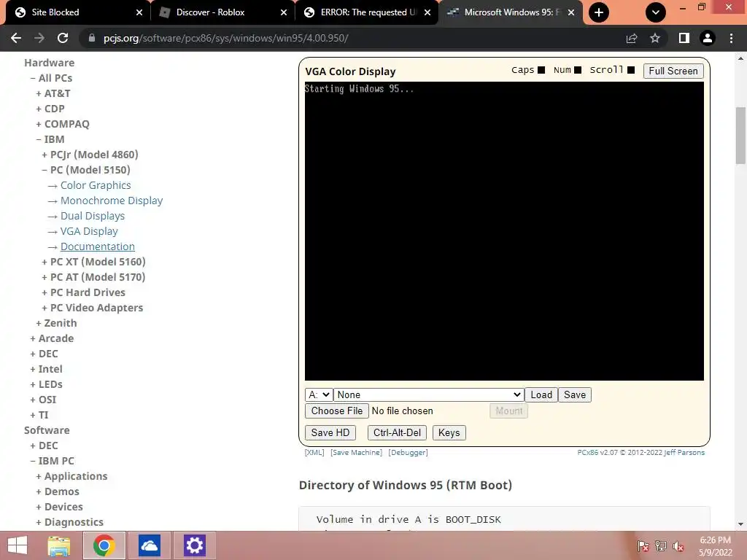The height and width of the screenshot is (560, 747).
Task: Close the Discover - Roblox tab
Action: pyautogui.click(x=284, y=12)
